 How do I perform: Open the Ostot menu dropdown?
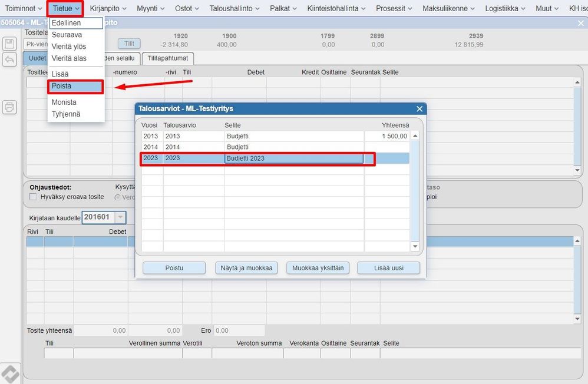point(187,8)
